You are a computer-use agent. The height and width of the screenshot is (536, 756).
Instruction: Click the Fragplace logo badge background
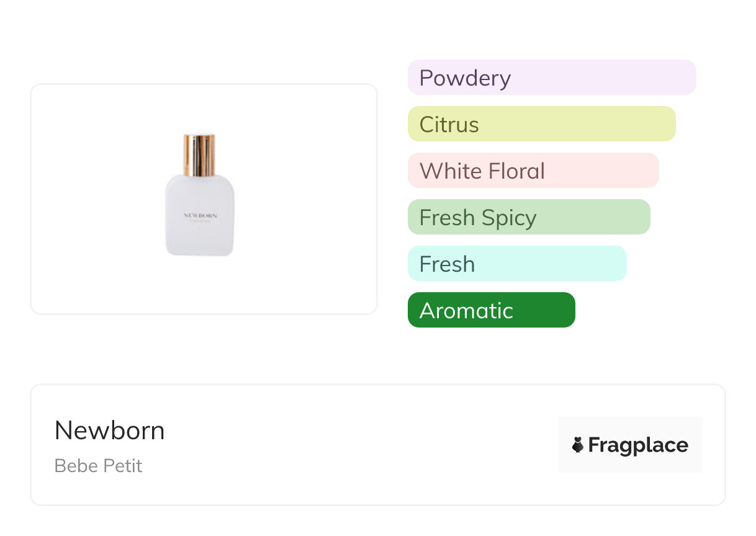(629, 428)
